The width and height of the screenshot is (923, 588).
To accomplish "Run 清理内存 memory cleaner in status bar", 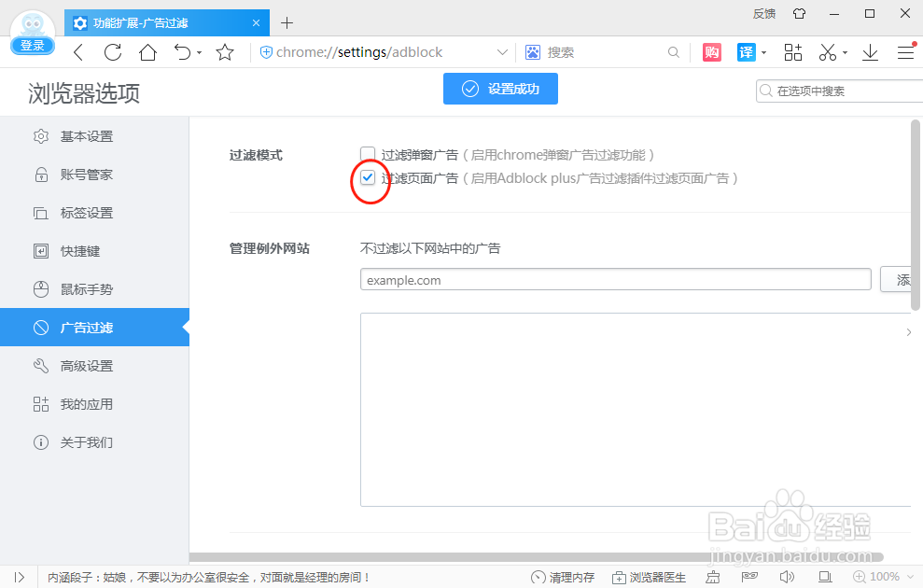I will tap(564, 576).
